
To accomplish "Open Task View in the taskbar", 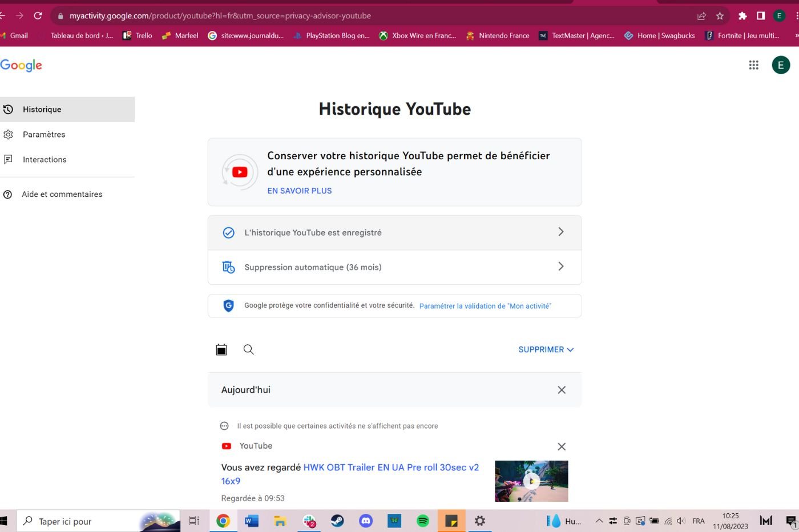I will (194, 521).
